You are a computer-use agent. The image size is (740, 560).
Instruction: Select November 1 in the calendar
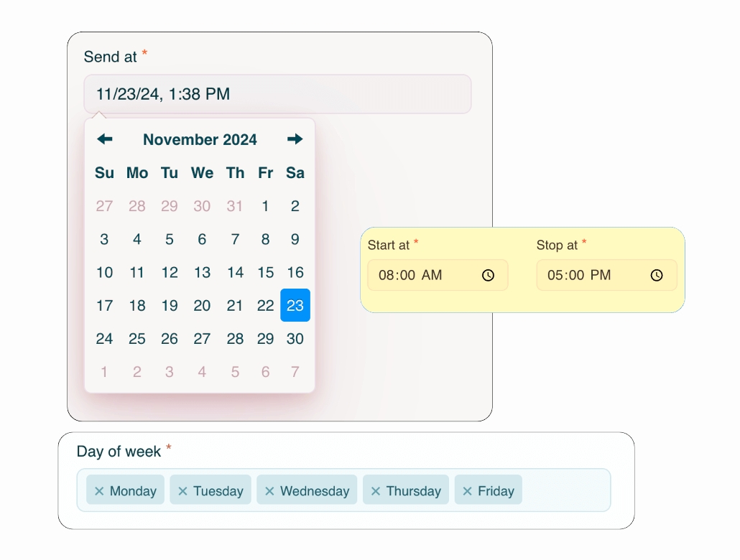(x=266, y=206)
